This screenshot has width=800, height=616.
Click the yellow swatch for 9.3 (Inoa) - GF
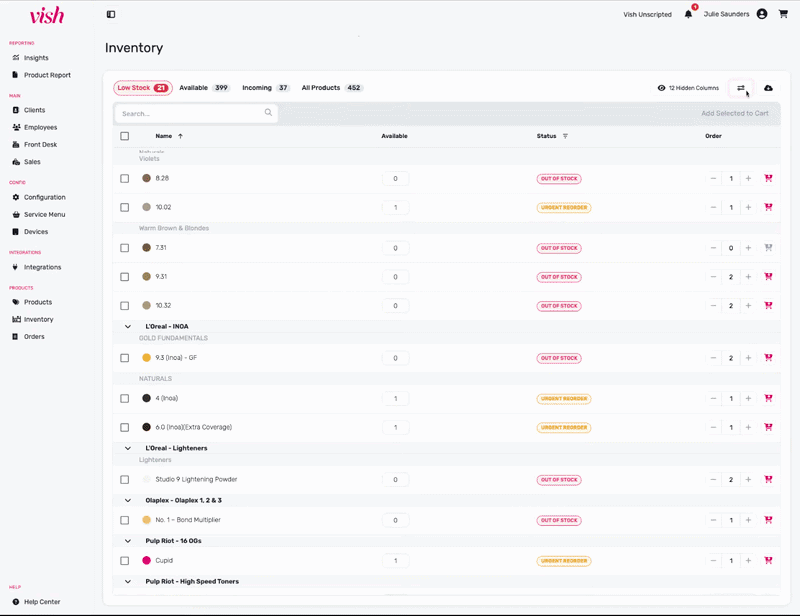coord(146,358)
